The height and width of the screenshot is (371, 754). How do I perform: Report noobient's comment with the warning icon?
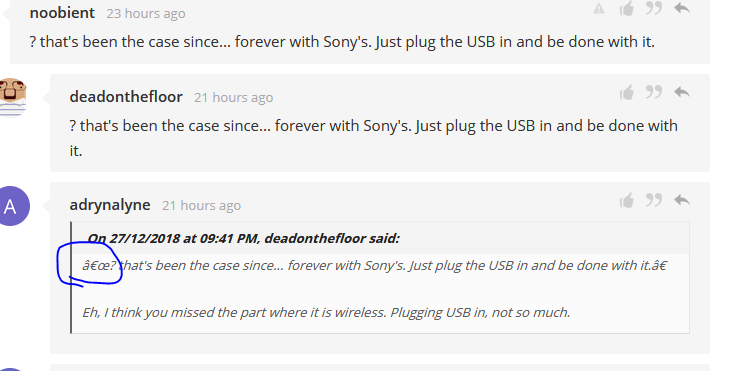click(x=599, y=8)
